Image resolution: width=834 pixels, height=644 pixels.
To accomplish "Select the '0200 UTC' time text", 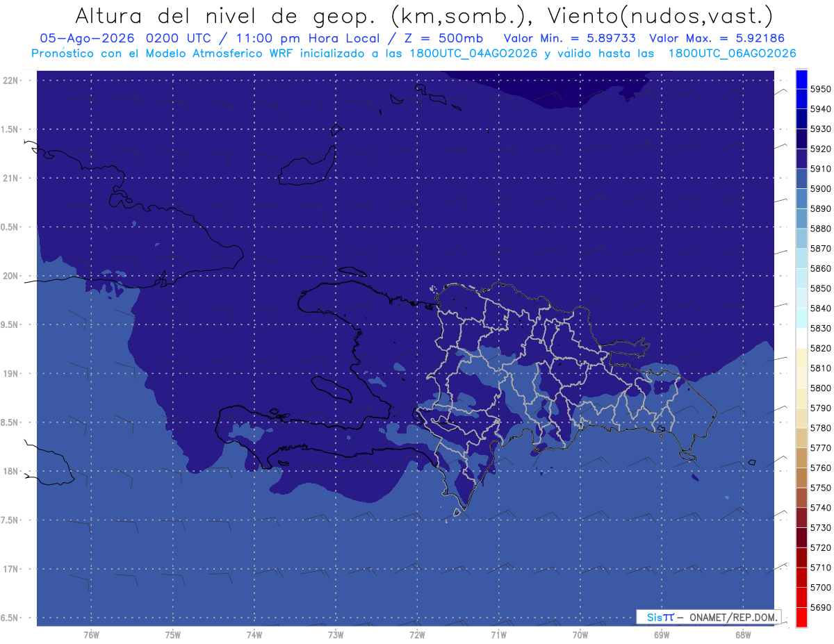I will tap(179, 38).
